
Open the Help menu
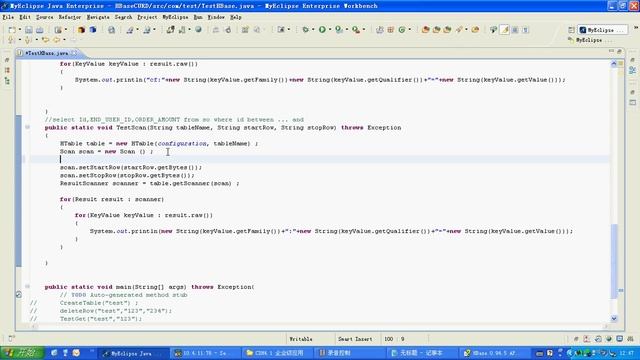tap(236, 17)
